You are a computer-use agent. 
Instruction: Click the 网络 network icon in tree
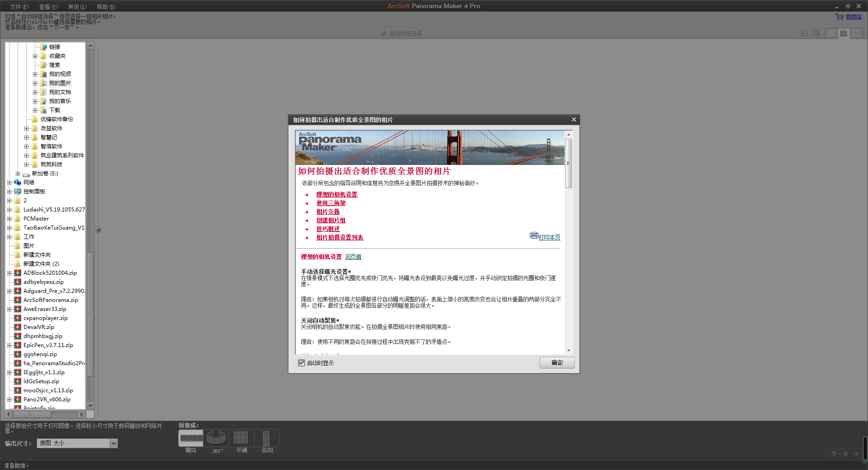click(x=18, y=182)
